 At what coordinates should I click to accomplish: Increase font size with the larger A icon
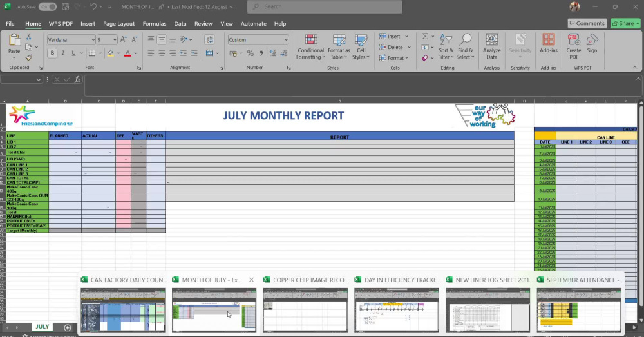coord(123,39)
